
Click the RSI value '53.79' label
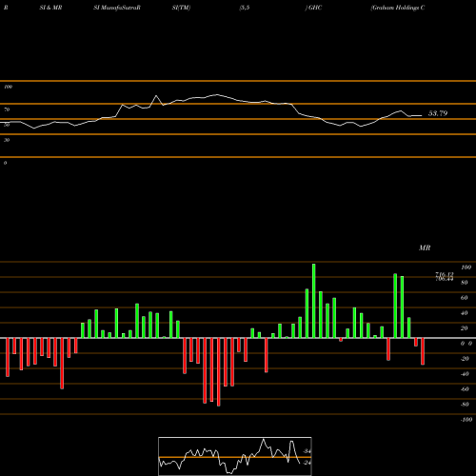(x=438, y=113)
